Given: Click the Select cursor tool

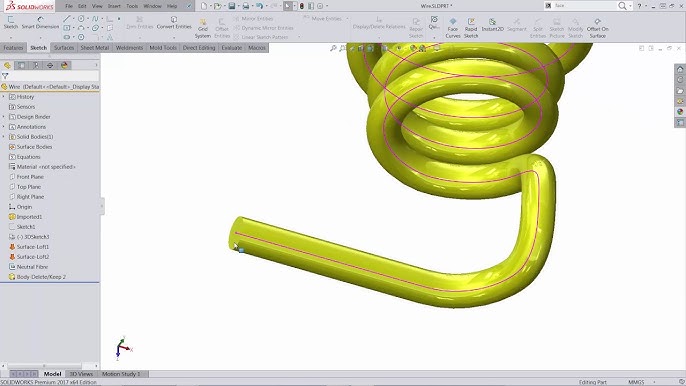Looking at the screenshot, I should tap(287, 6).
